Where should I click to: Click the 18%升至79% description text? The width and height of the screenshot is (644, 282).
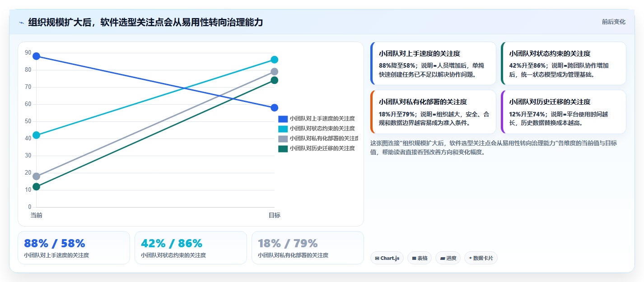click(434, 118)
